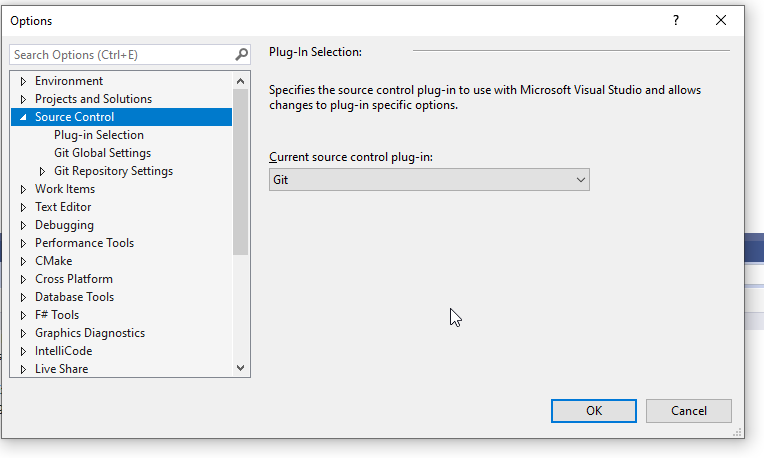The width and height of the screenshot is (764, 458).
Task: Click the Cancel button
Action: pos(688,411)
